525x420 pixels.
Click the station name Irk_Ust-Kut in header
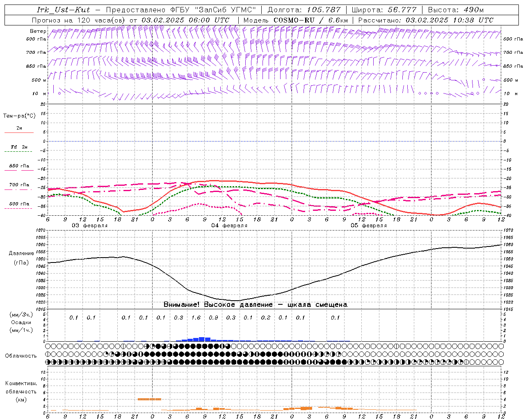(63, 10)
